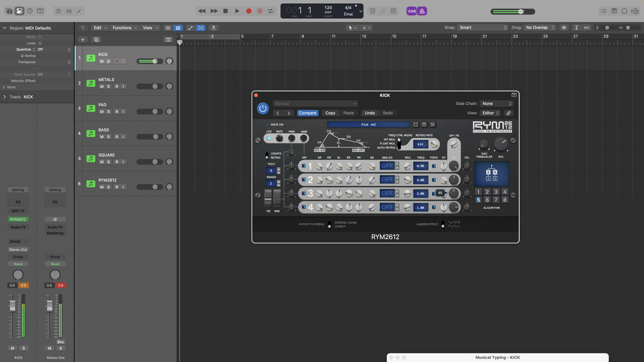This screenshot has height=362, width=644.
Task: Click the Compare button in plugin header
Action: (308, 113)
